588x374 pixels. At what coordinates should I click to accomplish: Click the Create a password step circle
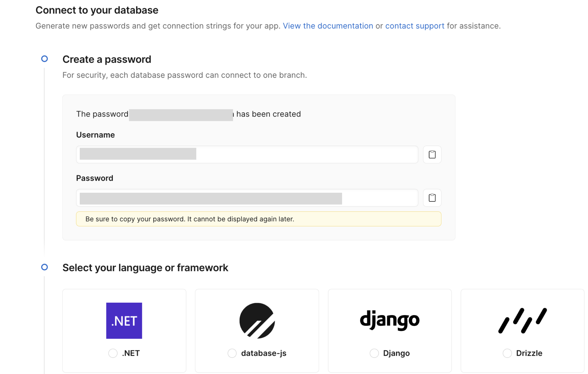coord(45,59)
